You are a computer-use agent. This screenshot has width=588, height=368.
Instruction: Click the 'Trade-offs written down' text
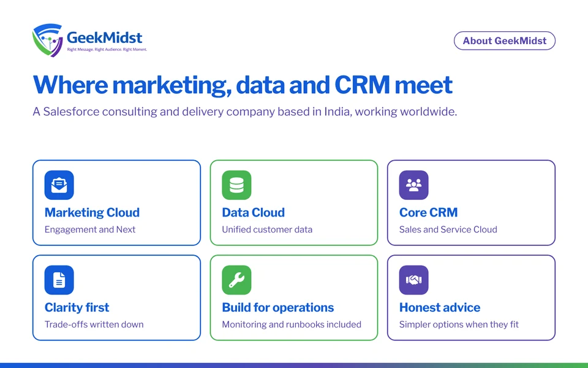tap(94, 324)
